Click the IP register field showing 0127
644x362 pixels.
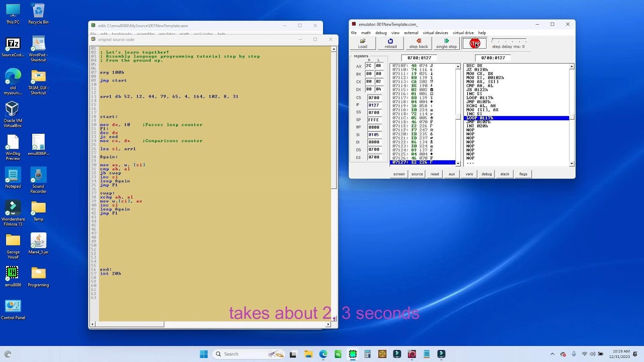tap(374, 105)
